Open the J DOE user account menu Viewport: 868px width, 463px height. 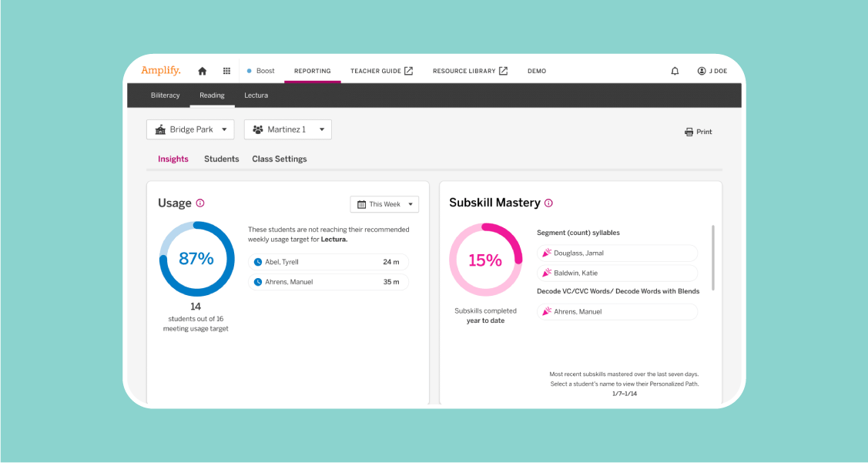(x=712, y=71)
